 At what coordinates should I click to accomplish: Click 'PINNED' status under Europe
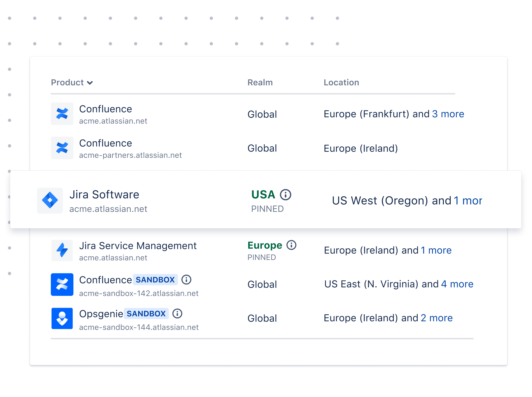(x=262, y=257)
